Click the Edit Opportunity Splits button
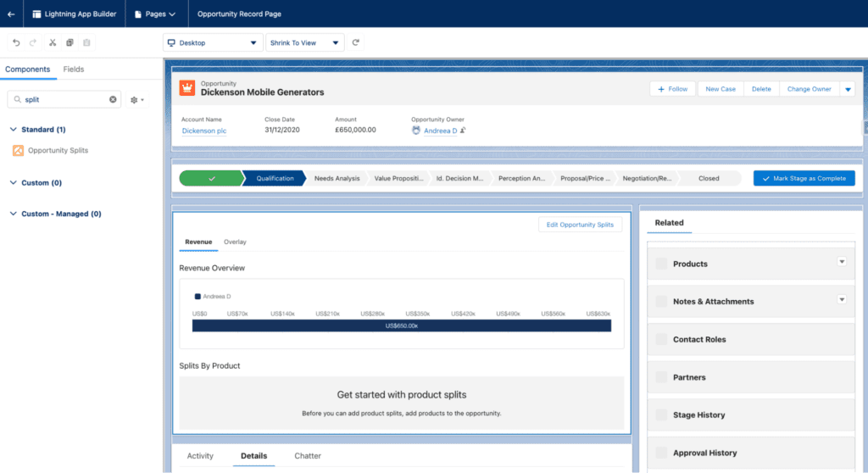The height and width of the screenshot is (473, 868). (x=580, y=225)
